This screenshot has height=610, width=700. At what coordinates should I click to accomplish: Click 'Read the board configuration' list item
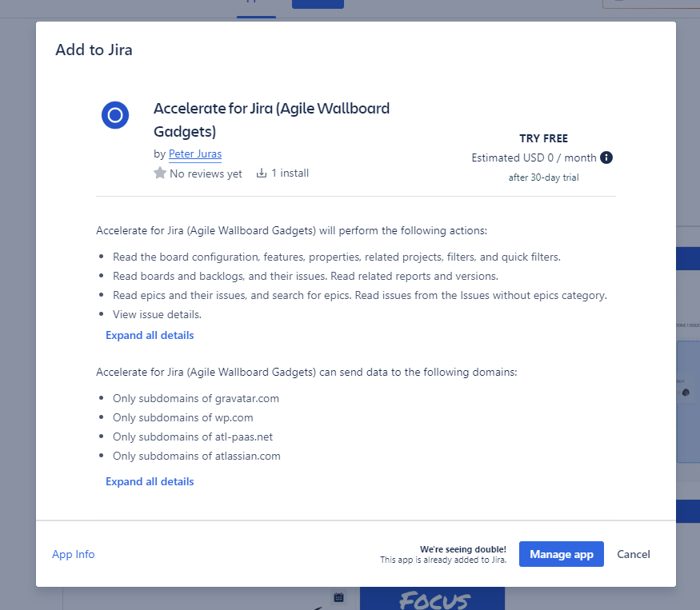pyautogui.click(x=337, y=257)
